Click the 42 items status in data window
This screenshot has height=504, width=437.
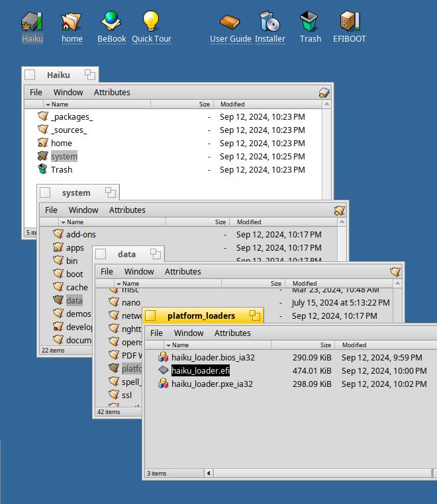(109, 411)
